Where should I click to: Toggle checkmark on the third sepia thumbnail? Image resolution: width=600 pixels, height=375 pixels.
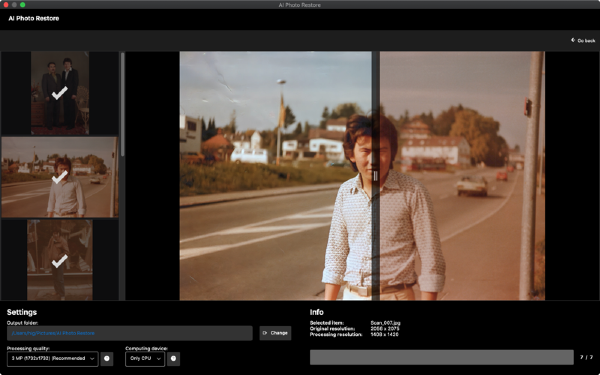click(60, 260)
